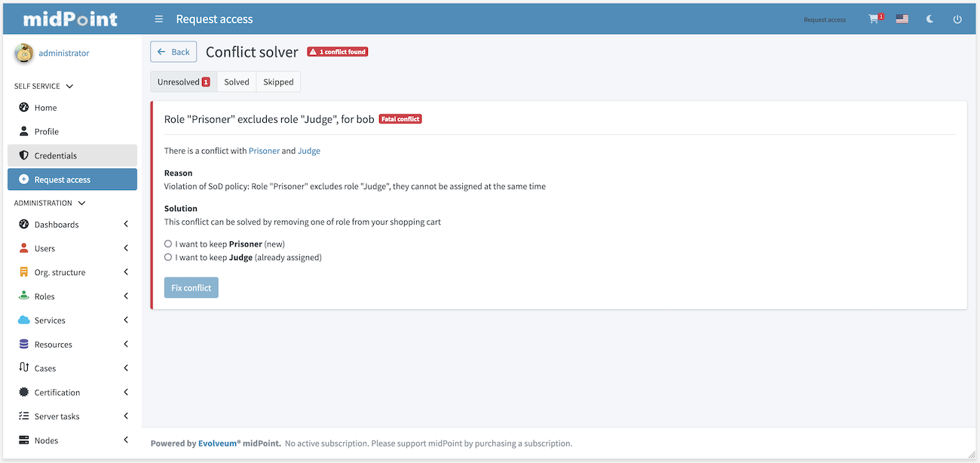The image size is (980, 463).
Task: Expand the Roles menu chevron
Action: (x=126, y=296)
